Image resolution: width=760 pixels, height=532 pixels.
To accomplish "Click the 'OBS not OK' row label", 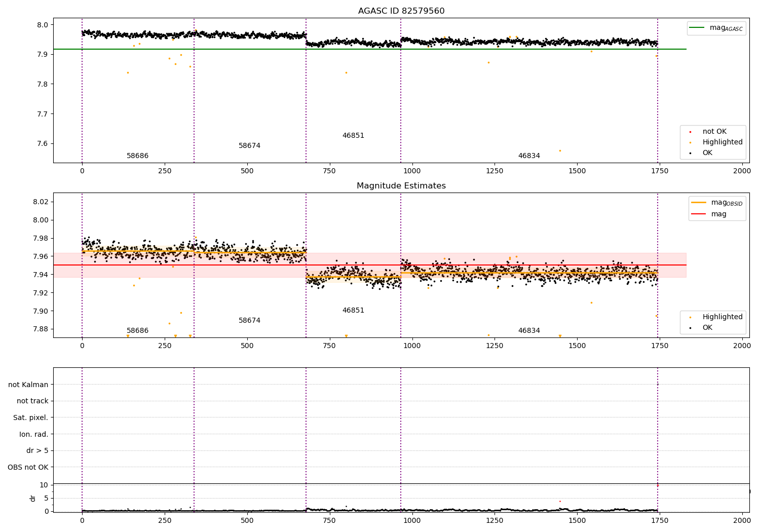I will click(28, 468).
